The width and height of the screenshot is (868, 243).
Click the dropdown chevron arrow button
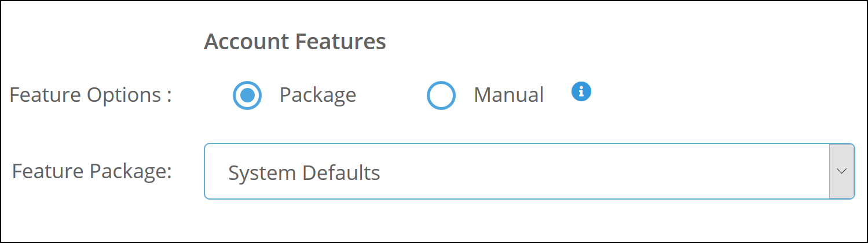click(842, 172)
